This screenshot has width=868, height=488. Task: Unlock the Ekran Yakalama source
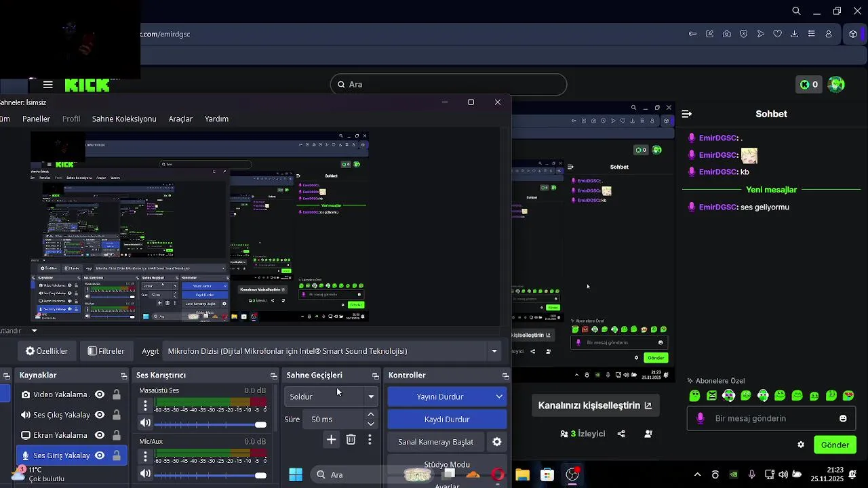pyautogui.click(x=117, y=435)
